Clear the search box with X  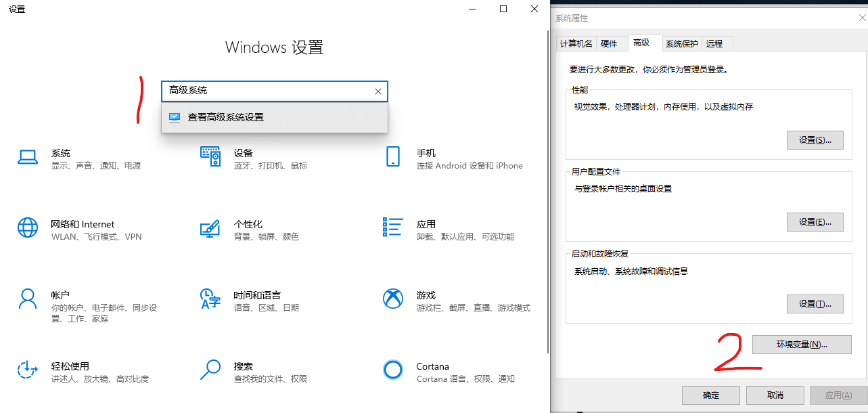(x=378, y=91)
